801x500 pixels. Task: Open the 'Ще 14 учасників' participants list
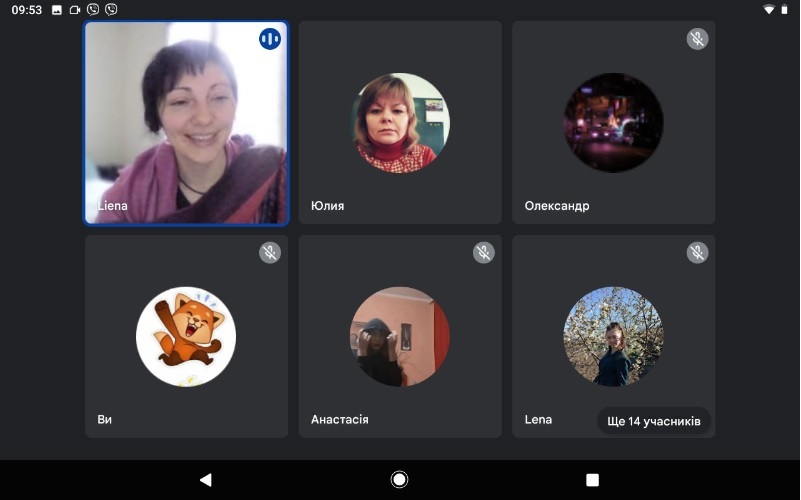(x=653, y=421)
